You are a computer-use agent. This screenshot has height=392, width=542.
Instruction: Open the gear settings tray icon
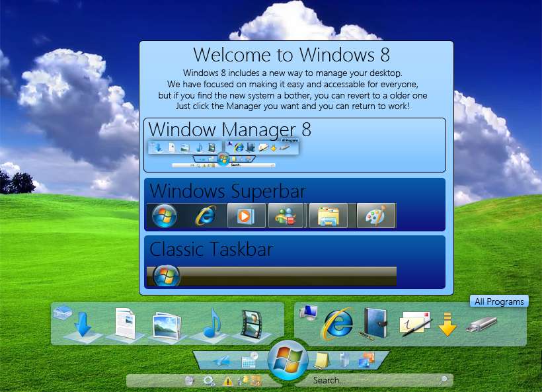coord(209,381)
